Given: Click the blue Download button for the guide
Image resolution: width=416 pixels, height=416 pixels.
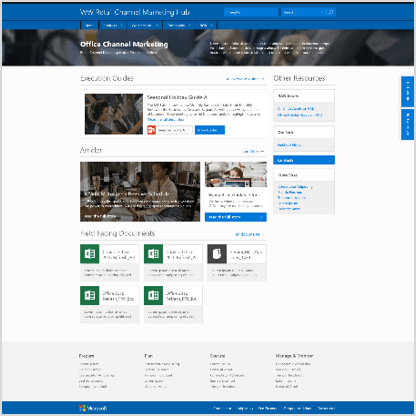Looking at the screenshot, I should (x=210, y=130).
